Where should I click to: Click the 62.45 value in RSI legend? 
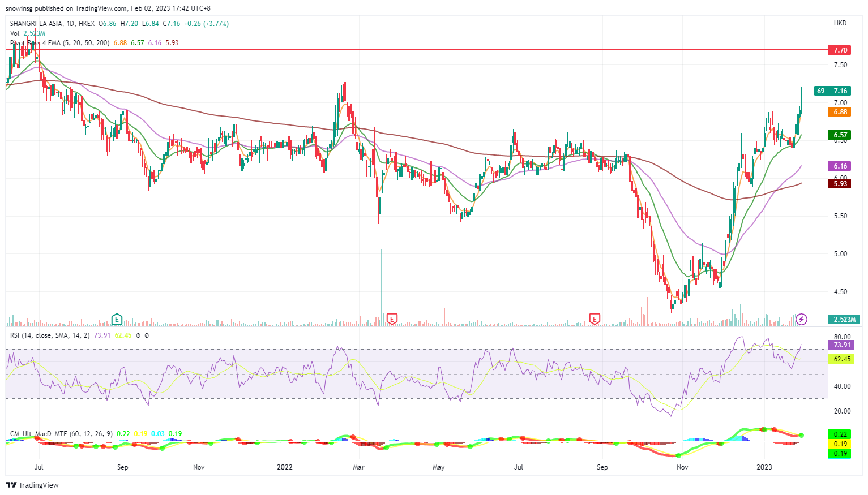coord(123,335)
